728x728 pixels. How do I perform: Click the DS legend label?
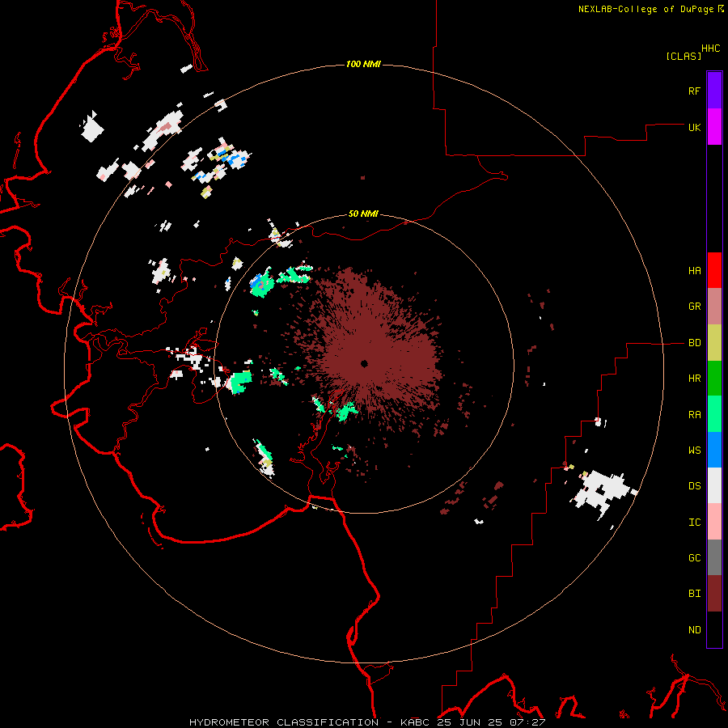point(695,486)
